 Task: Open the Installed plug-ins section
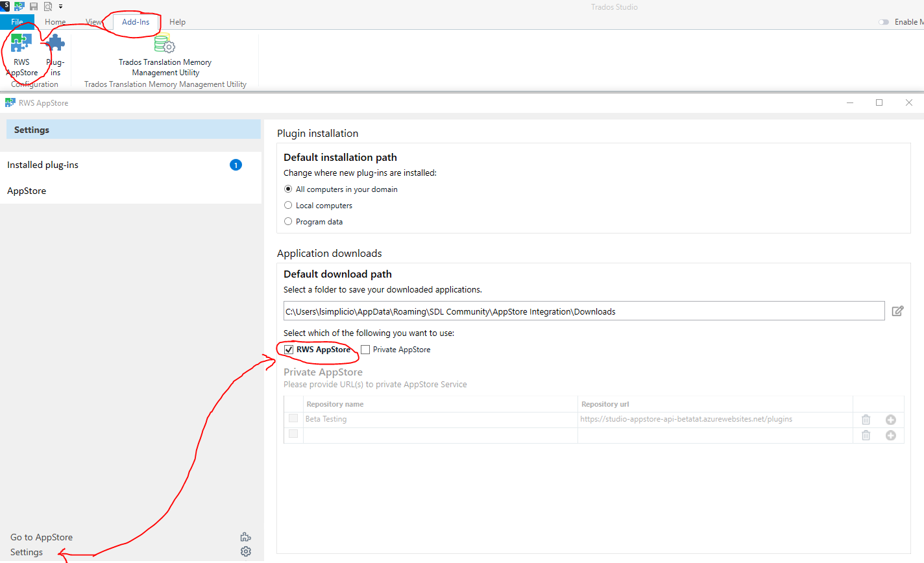click(42, 165)
